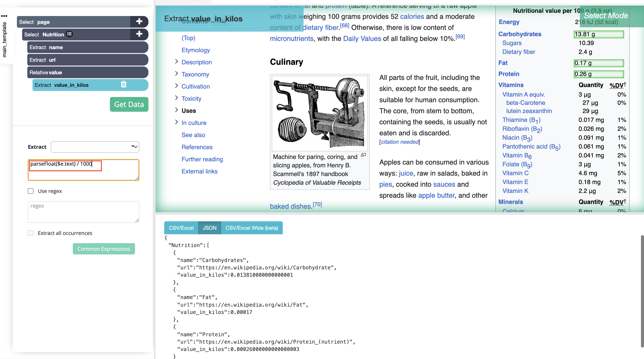Click the apple paring machine image
Viewport: 644px width, 359px height.
pyautogui.click(x=319, y=113)
